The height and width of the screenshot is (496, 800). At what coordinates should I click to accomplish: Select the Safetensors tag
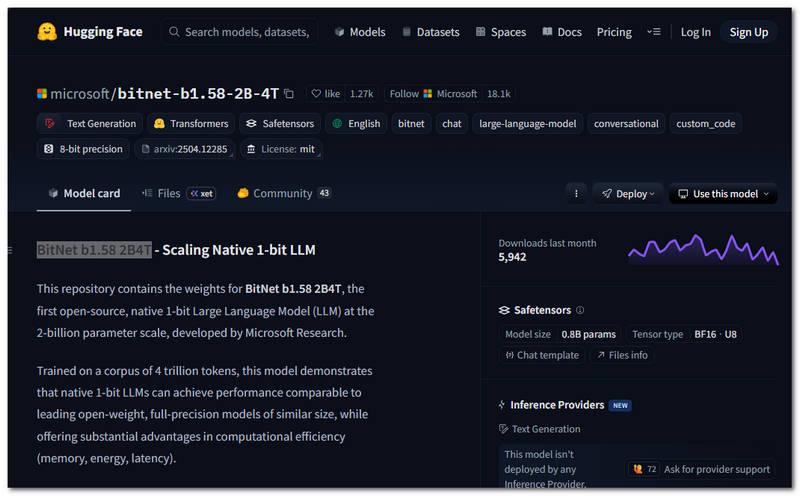(x=280, y=124)
